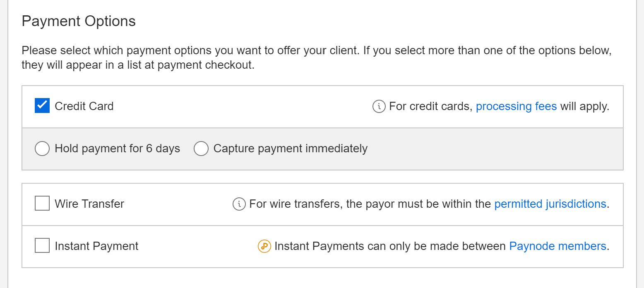Screen dimensions: 644x288
Task: Click the Wire Transfer label text
Action: 89,204
